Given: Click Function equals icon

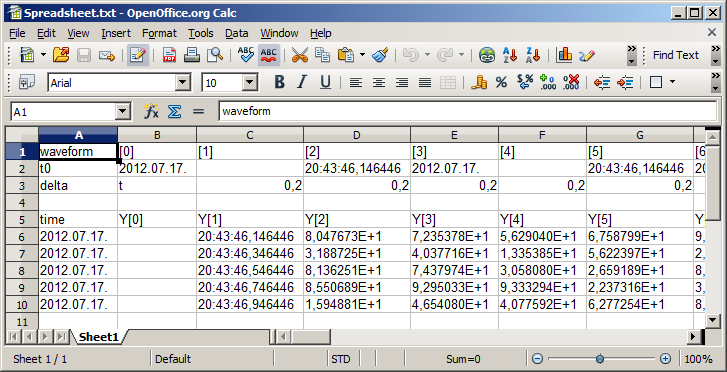Looking at the screenshot, I should pos(198,111).
